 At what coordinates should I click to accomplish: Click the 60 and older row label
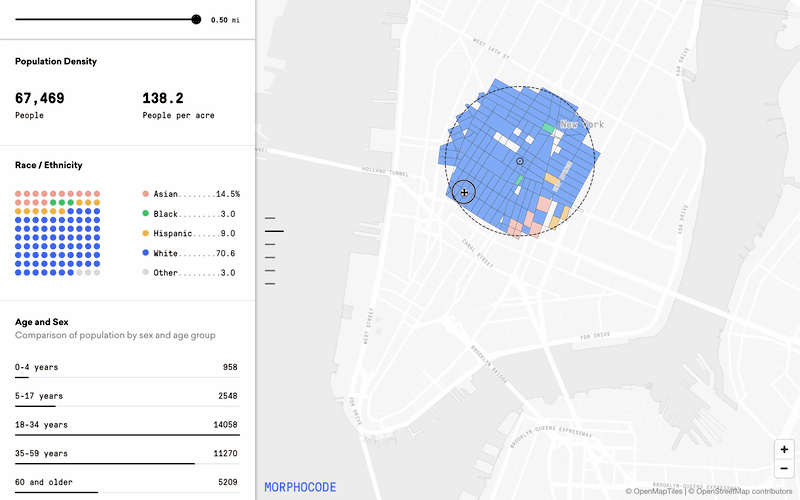pyautogui.click(x=44, y=482)
